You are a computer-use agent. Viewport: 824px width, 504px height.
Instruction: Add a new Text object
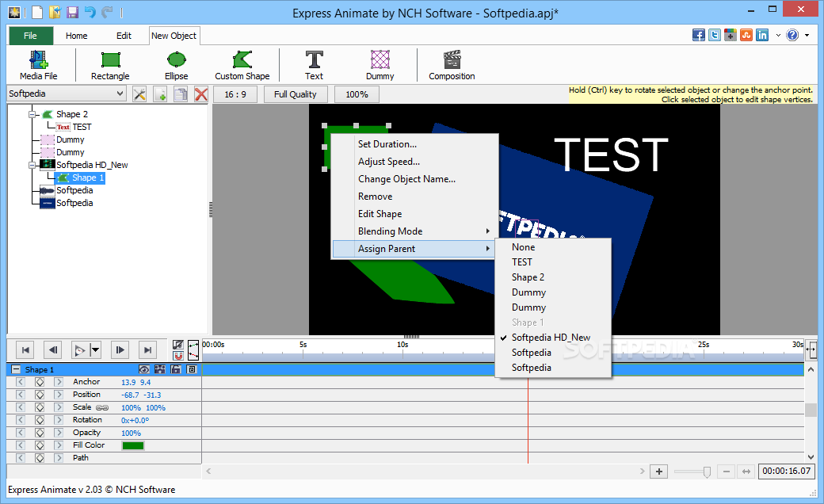click(315, 65)
